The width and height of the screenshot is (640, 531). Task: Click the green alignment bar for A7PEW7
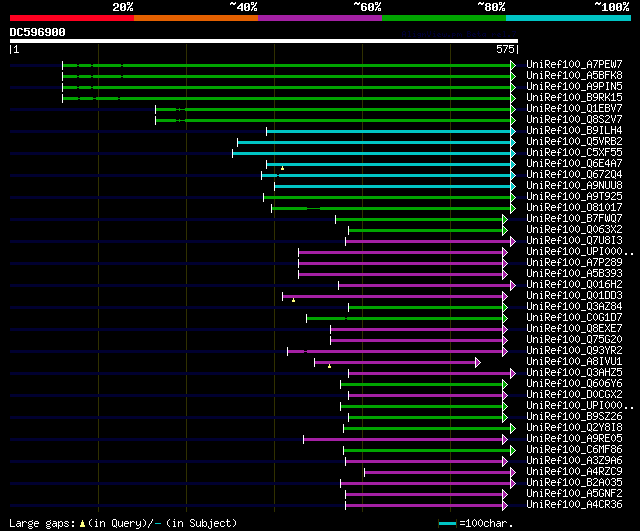pyautogui.click(x=287, y=65)
